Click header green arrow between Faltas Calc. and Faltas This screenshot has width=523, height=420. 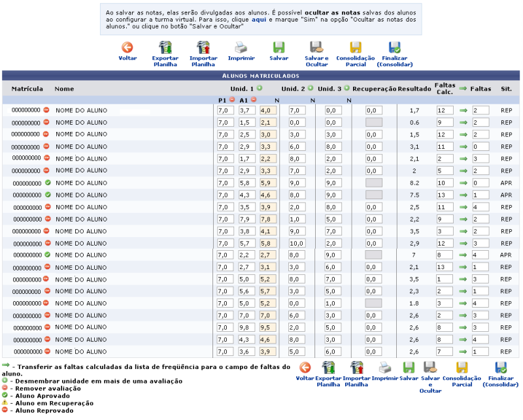pyautogui.click(x=463, y=88)
